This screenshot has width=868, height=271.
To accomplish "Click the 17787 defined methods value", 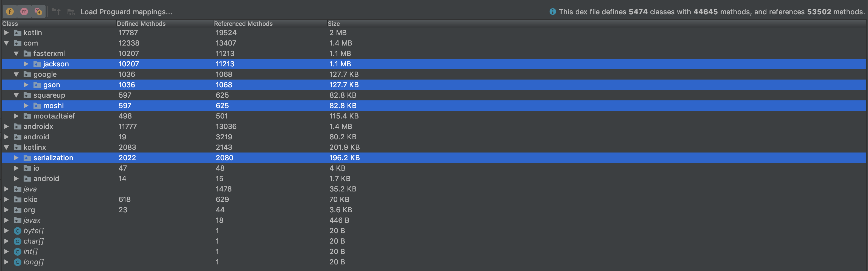I will [x=128, y=33].
